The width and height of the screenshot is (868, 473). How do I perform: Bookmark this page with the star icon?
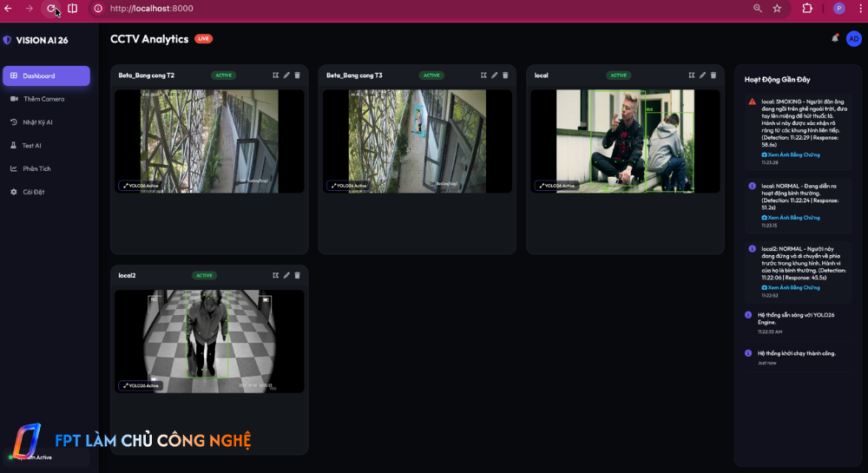point(777,9)
